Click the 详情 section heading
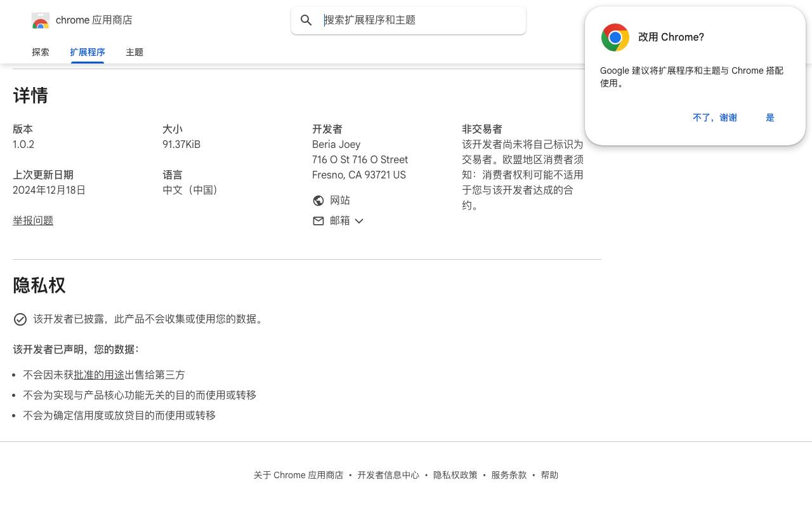This screenshot has height=508, width=812. [30, 96]
